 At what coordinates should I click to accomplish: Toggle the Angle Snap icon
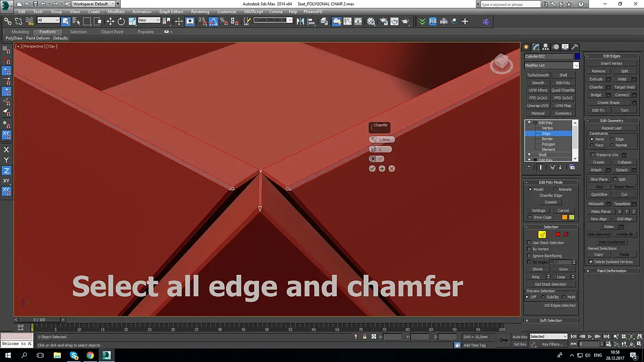pos(213,21)
